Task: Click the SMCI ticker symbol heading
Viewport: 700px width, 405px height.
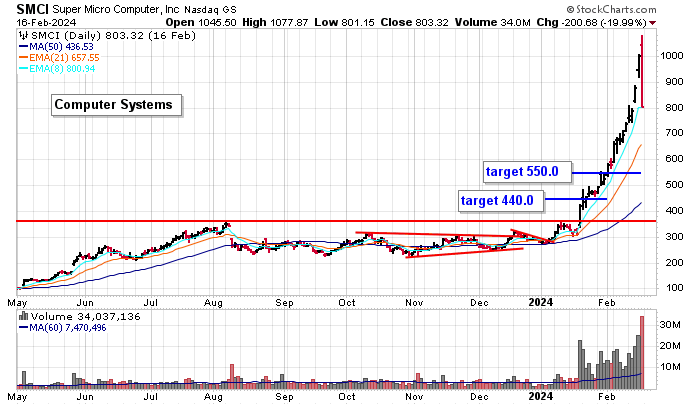Action: (33, 9)
